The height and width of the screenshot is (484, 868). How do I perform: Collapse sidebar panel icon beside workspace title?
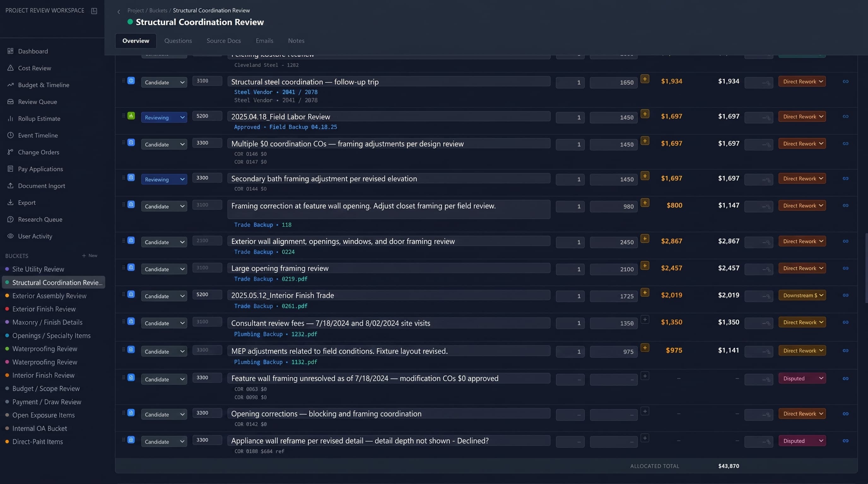pyautogui.click(x=94, y=11)
